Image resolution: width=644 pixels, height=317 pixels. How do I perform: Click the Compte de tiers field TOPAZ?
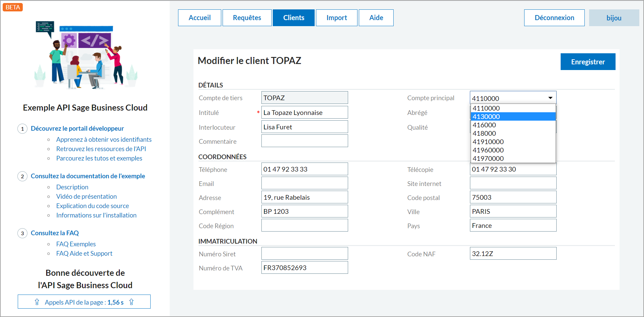pos(305,98)
